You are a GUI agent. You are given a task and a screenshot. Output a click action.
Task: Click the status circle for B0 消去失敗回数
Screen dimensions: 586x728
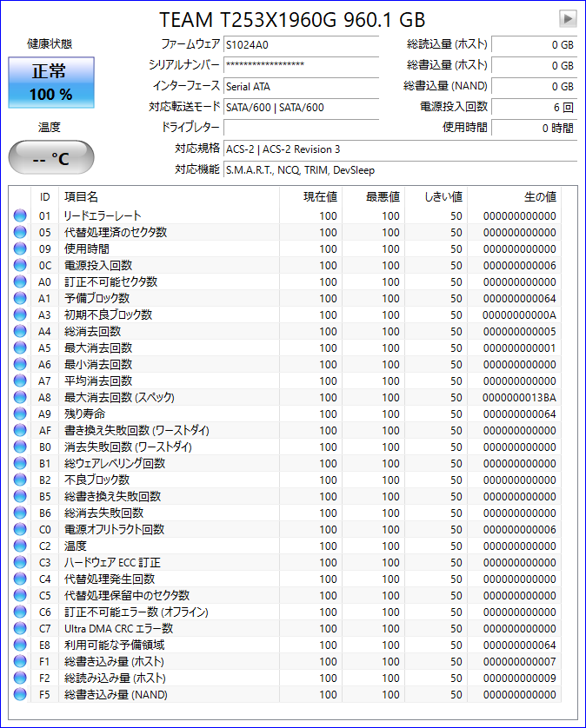click(20, 447)
